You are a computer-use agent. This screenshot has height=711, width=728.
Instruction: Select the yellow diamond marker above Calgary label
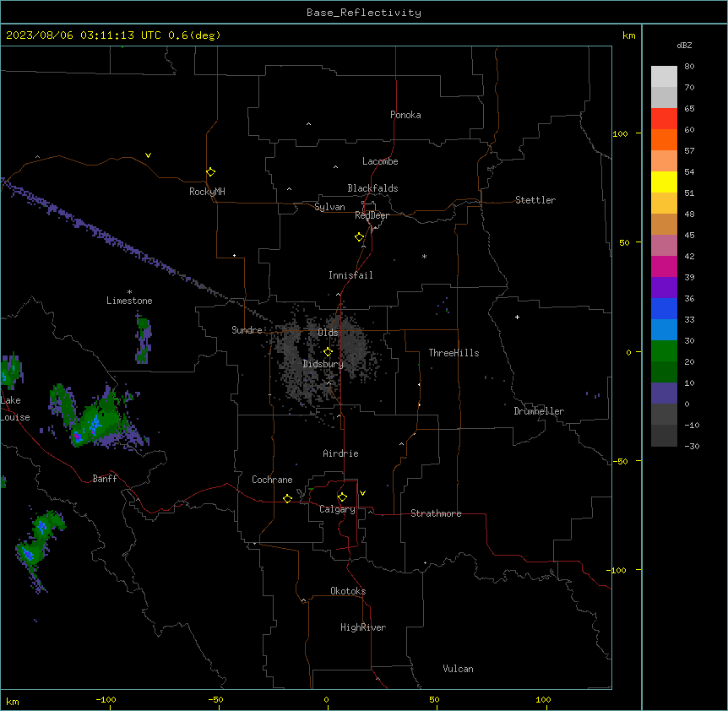tap(342, 497)
